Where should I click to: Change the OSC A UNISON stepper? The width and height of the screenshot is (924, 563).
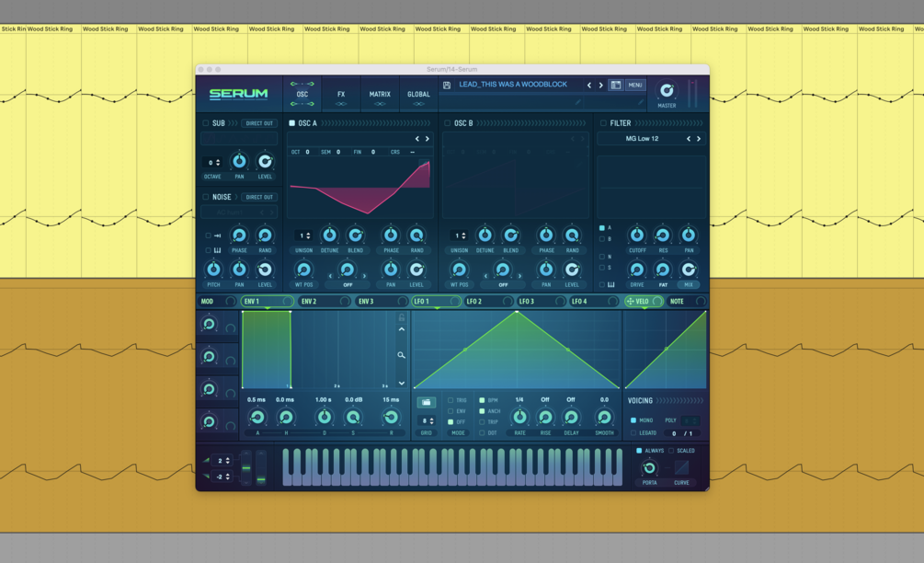[303, 236]
